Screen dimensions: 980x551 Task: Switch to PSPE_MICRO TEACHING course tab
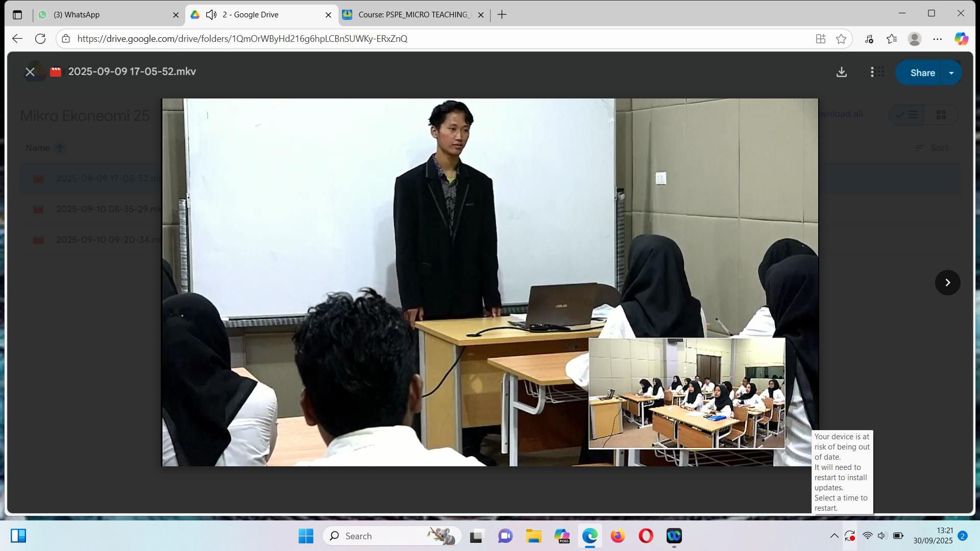click(413, 15)
